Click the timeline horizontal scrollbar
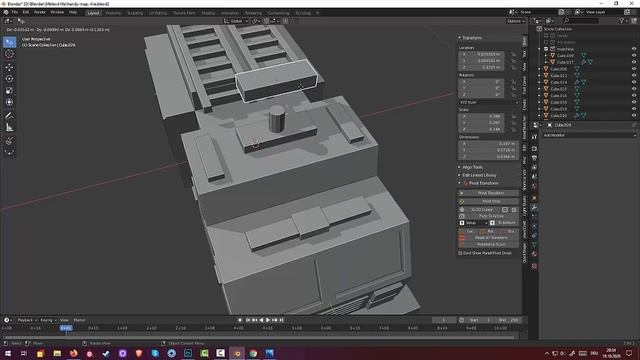This screenshot has height=360, width=640. tap(259, 338)
